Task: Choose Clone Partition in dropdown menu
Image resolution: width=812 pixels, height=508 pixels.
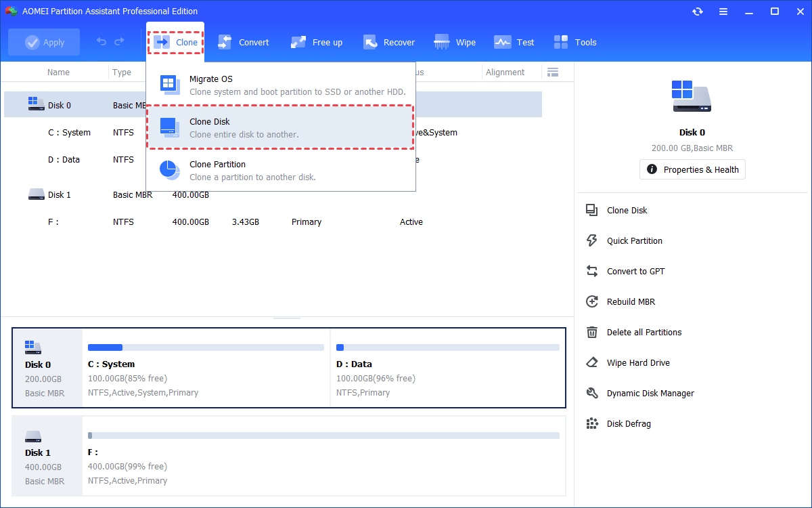Action: pos(281,170)
